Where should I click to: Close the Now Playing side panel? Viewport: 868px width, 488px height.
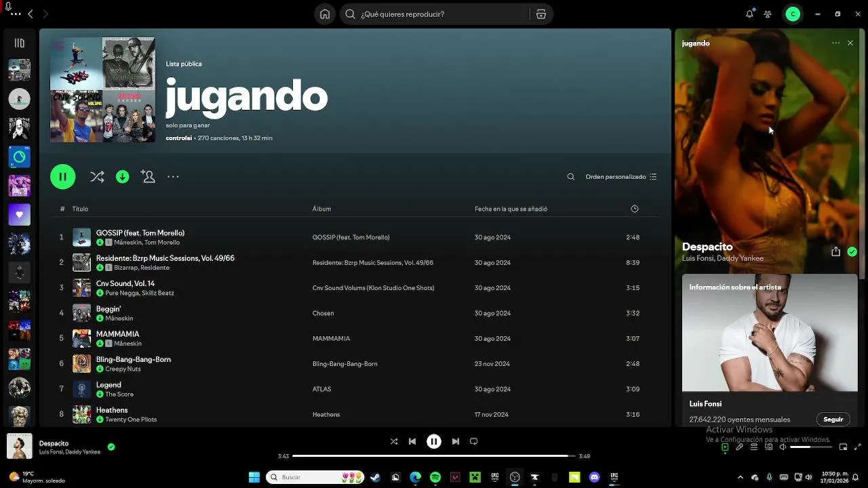[850, 43]
